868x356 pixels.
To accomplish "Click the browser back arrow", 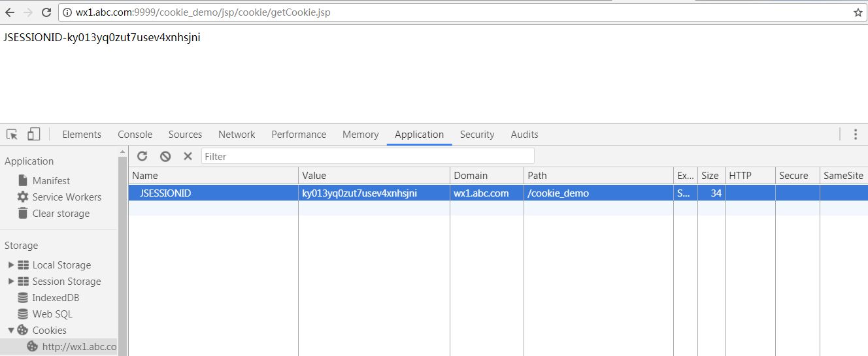I will [x=10, y=12].
